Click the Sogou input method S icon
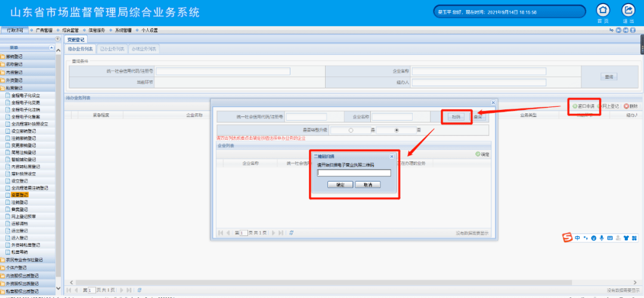The image size is (644, 298). point(568,238)
